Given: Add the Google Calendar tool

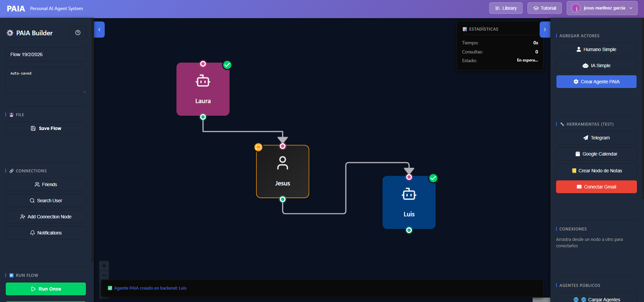Looking at the screenshot, I should pyautogui.click(x=596, y=154).
